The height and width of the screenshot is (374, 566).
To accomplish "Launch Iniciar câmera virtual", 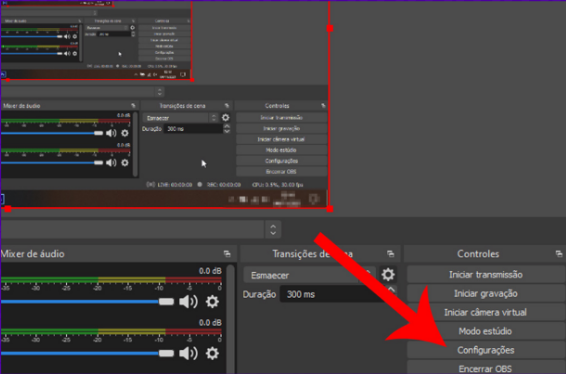I will click(486, 312).
